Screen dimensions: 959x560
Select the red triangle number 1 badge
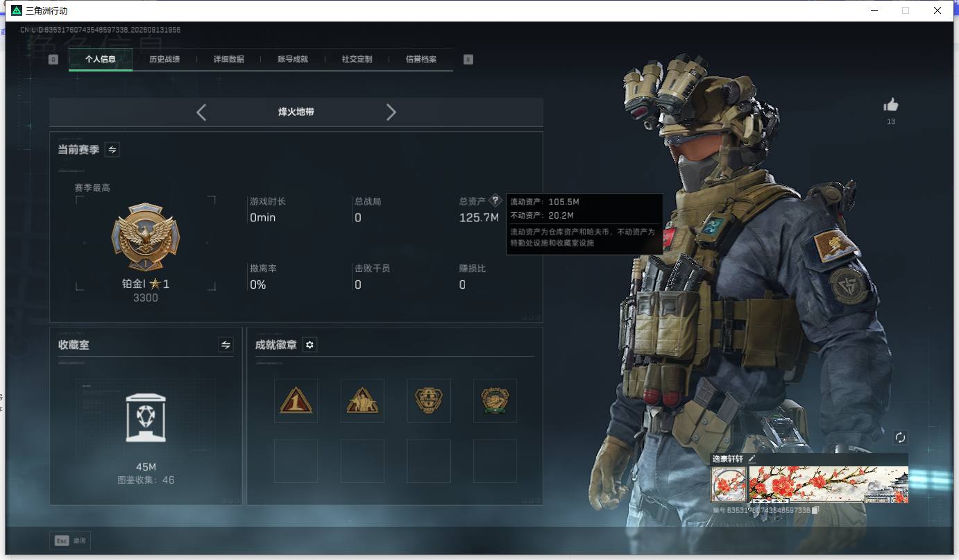[x=296, y=400]
